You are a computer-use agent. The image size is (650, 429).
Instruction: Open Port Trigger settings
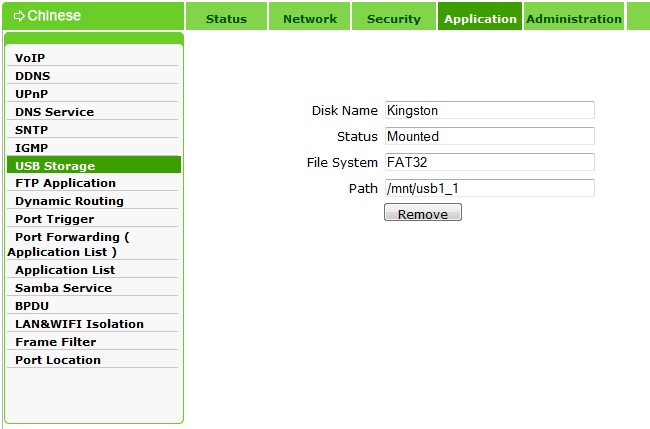55,219
